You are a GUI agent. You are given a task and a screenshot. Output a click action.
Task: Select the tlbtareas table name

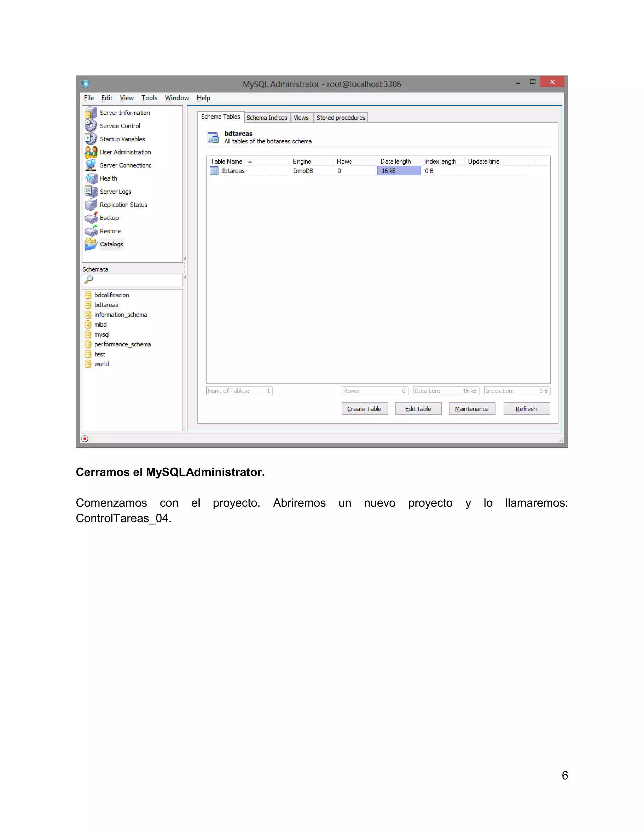coord(233,171)
